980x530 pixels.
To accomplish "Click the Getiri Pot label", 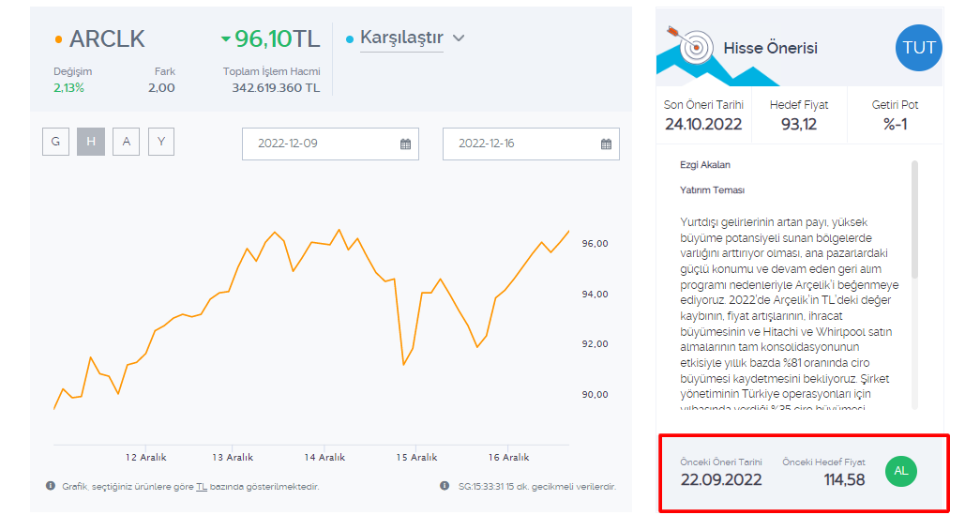I will 895,105.
